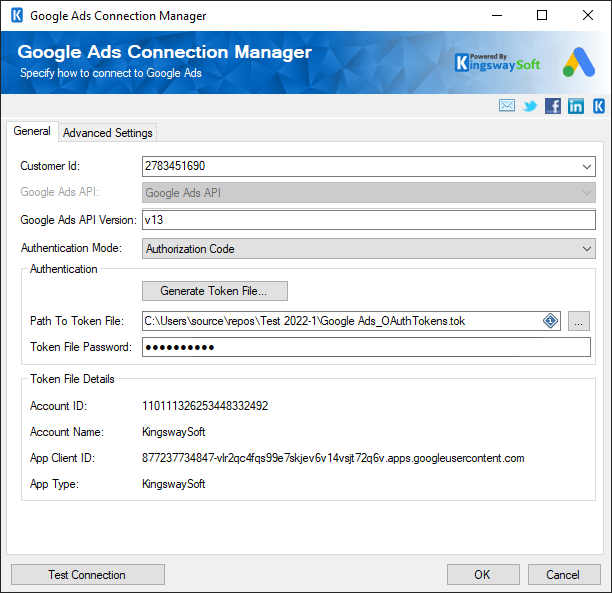Click the variable diamond icon in the token path field

[550, 321]
